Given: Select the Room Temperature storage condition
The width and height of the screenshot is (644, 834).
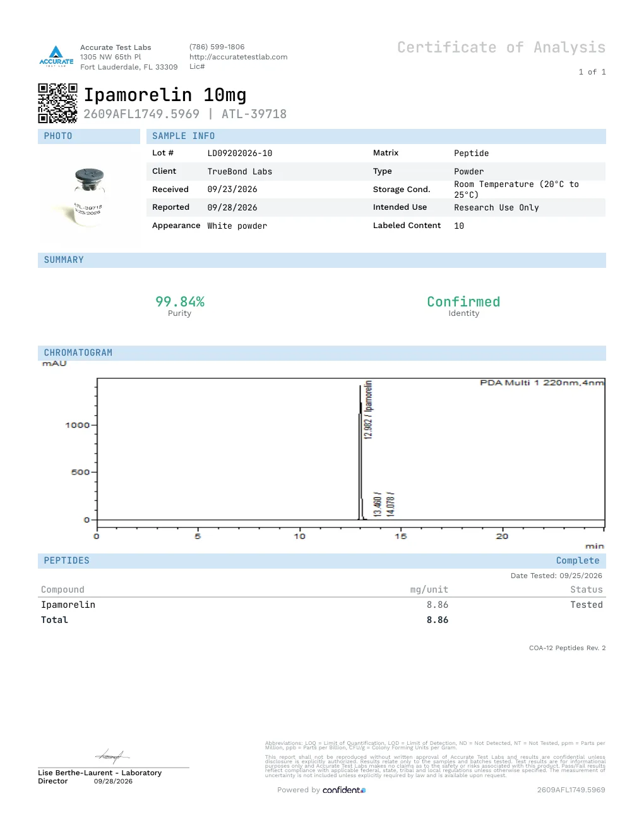Looking at the screenshot, I should coord(516,190).
